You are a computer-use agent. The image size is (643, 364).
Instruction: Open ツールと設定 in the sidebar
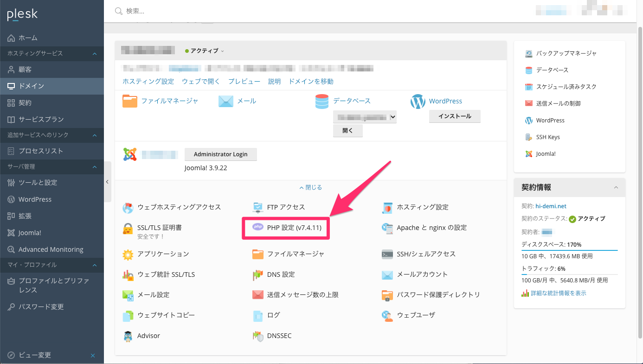click(38, 182)
